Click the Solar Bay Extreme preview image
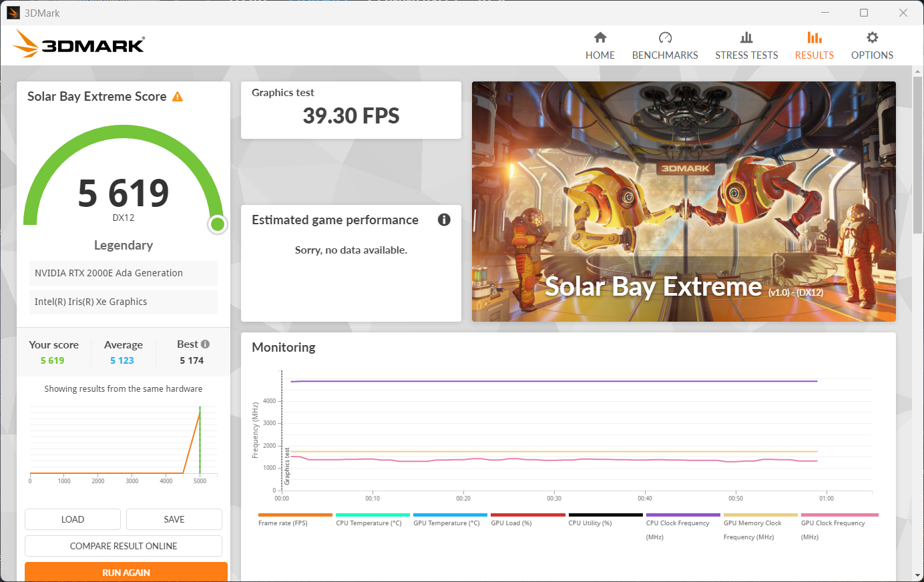This screenshot has height=582, width=924. (x=684, y=202)
